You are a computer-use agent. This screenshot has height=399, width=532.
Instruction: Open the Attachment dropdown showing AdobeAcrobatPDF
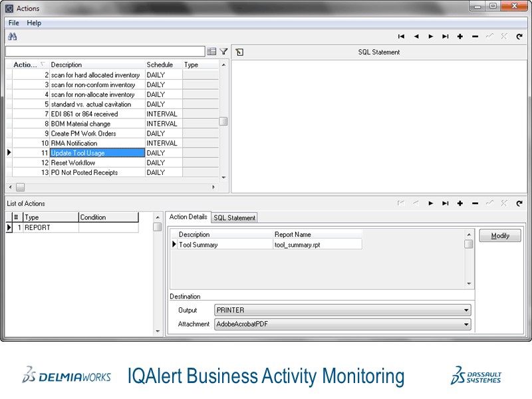pyautogui.click(x=465, y=324)
